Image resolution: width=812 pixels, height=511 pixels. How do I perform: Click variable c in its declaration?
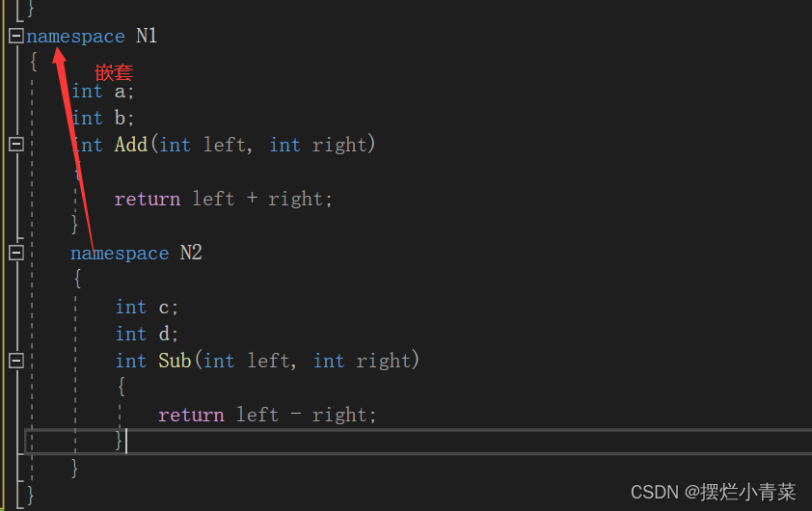164,307
